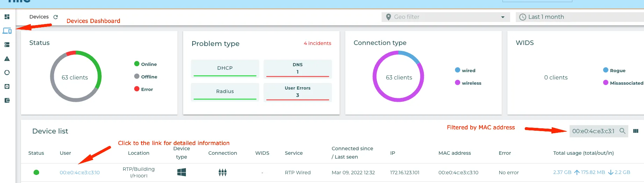Image resolution: width=644 pixels, height=183 pixels.
Task: Click the wired connection icon in row
Action: (223, 172)
